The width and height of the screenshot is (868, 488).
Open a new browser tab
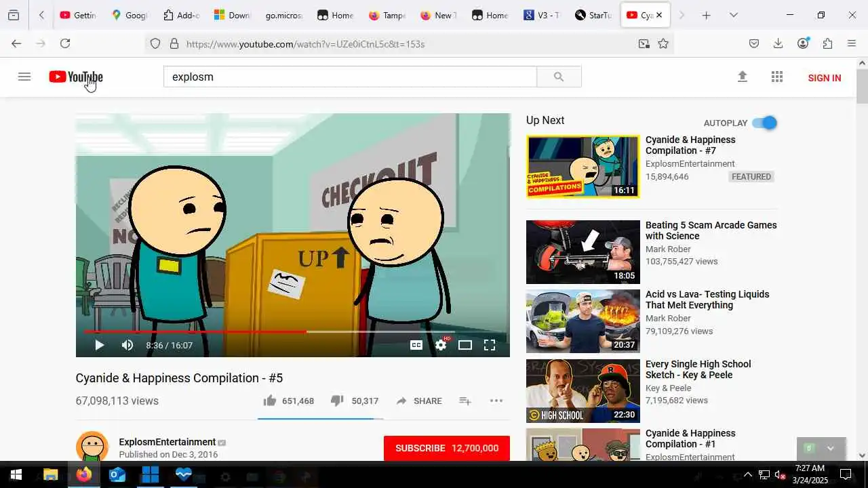(x=707, y=15)
